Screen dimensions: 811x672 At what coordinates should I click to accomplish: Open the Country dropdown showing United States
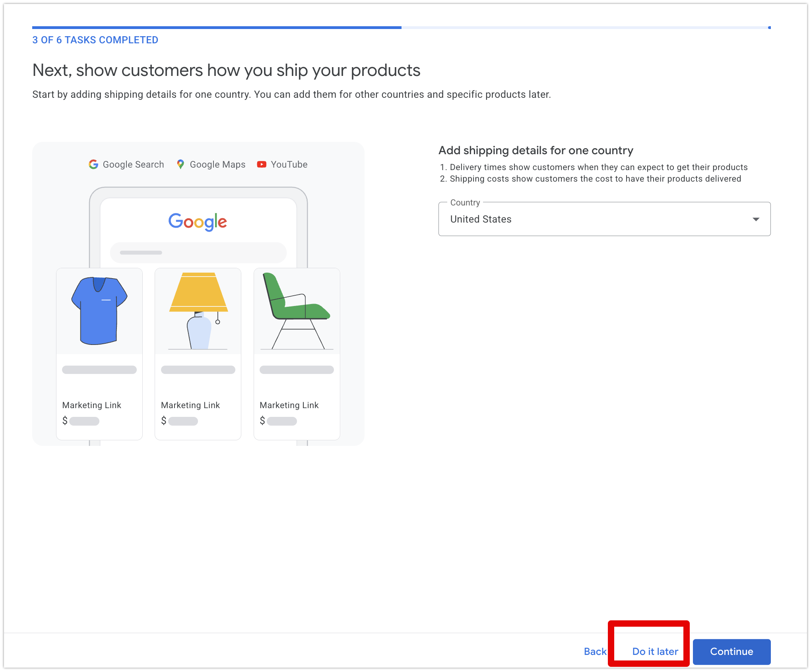pos(604,219)
